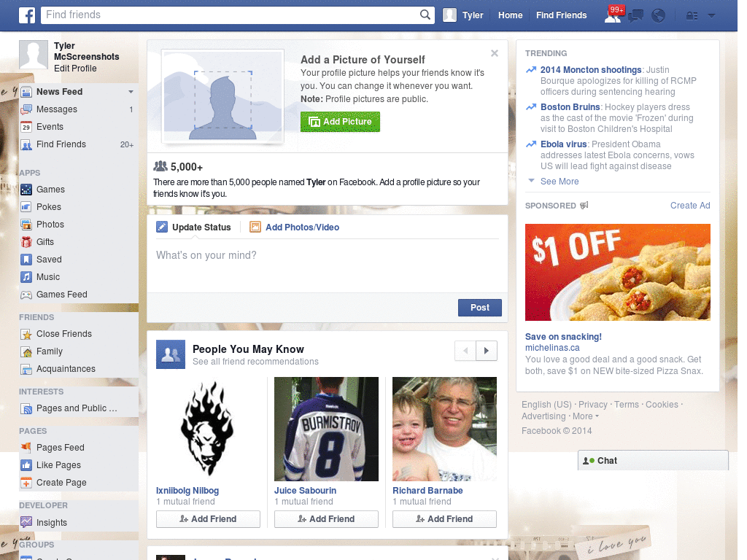Open the Gifts app icon

click(x=27, y=242)
